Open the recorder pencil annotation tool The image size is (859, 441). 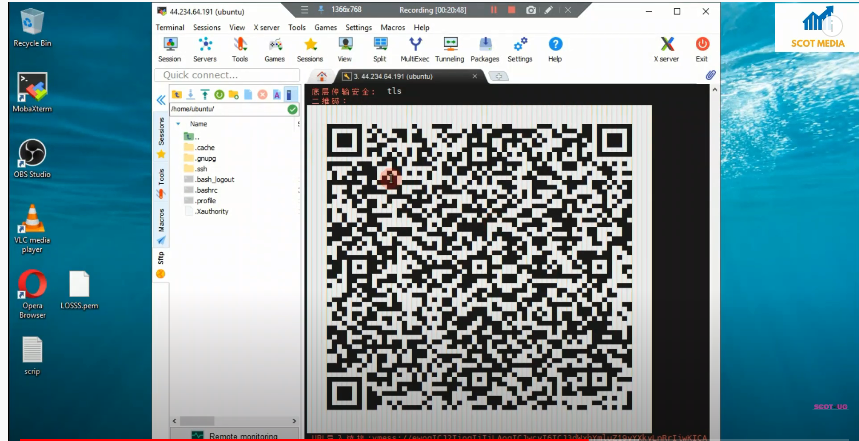(549, 10)
